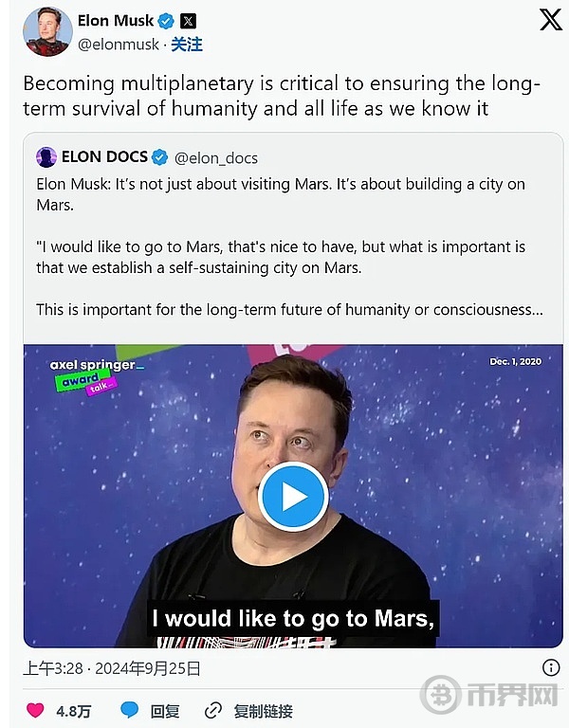Open the ELON DOCS profile avatar
This screenshot has height=728, width=569.
pyautogui.click(x=46, y=157)
